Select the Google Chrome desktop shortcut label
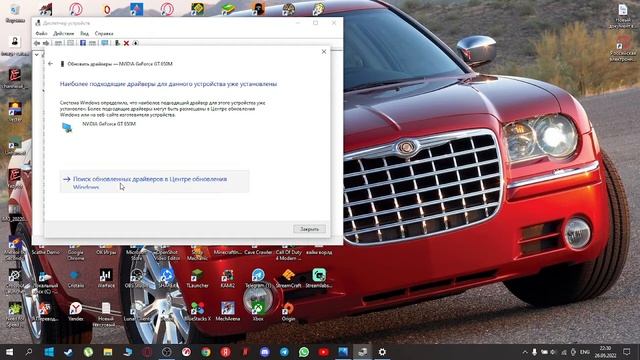The image size is (640, 360). point(76,255)
